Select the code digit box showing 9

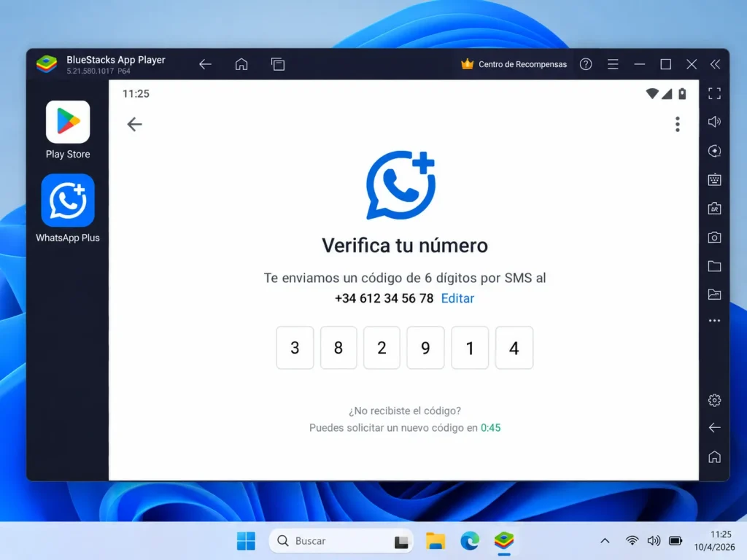pyautogui.click(x=425, y=348)
